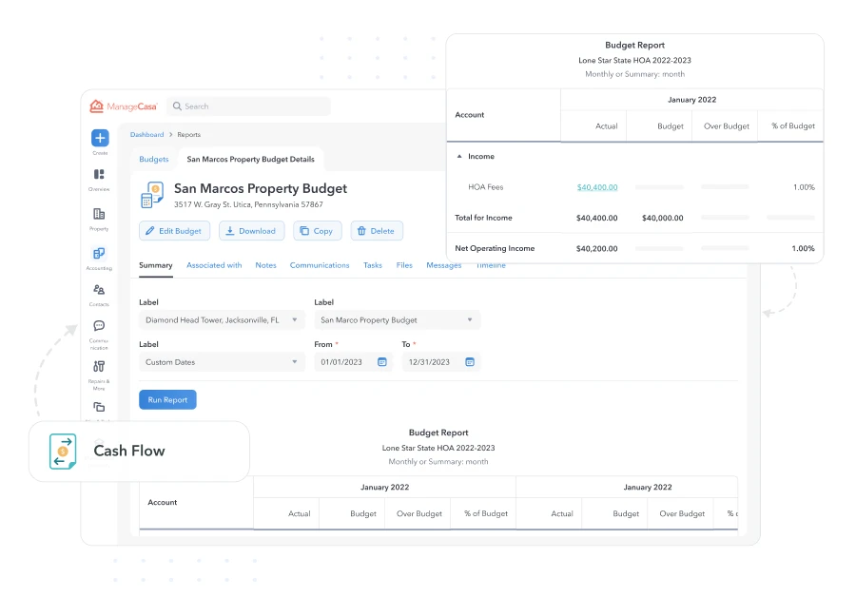This screenshot has height=616, width=856.
Task: Click the Search field
Action: (x=249, y=106)
